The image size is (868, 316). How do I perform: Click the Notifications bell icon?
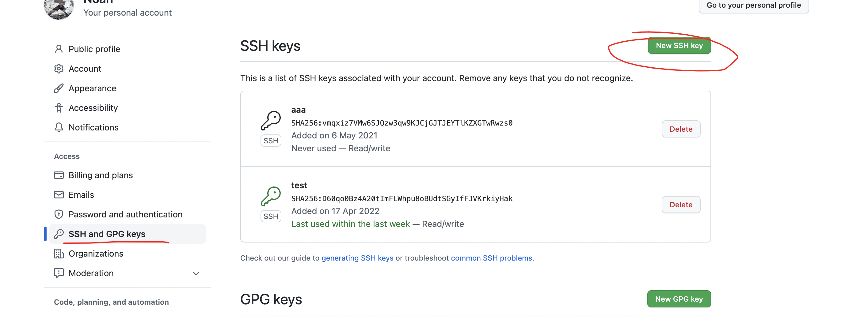coord(59,127)
